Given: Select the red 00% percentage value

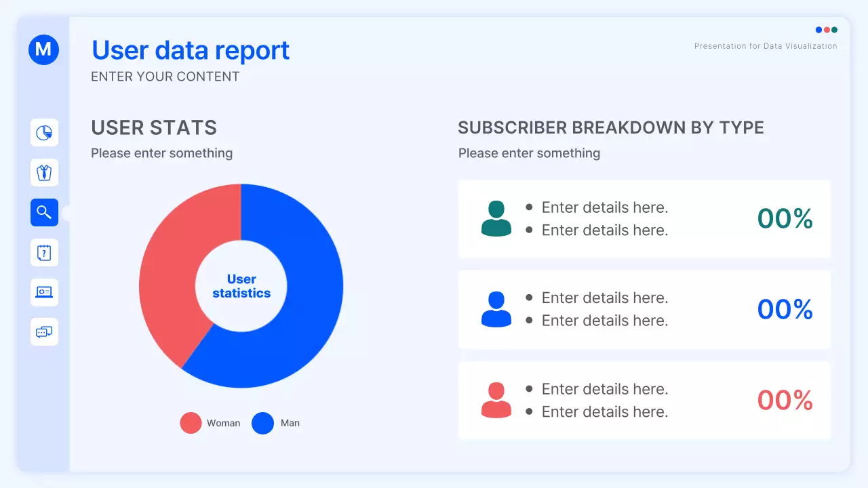Looking at the screenshot, I should 785,400.
